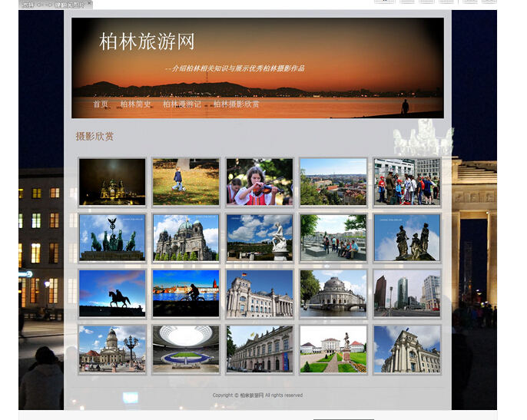Open the tourist crowd street photo
527x420 pixels.
pyautogui.click(x=407, y=182)
